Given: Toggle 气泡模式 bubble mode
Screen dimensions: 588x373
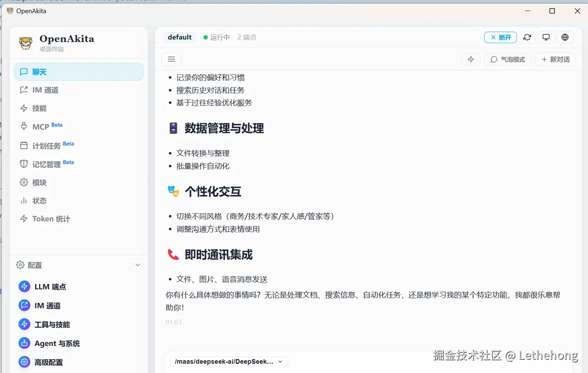Looking at the screenshot, I should tap(508, 59).
